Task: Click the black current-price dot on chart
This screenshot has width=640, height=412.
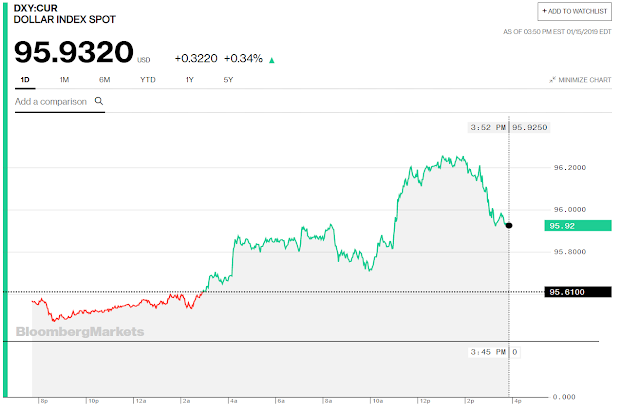Action: tap(509, 225)
